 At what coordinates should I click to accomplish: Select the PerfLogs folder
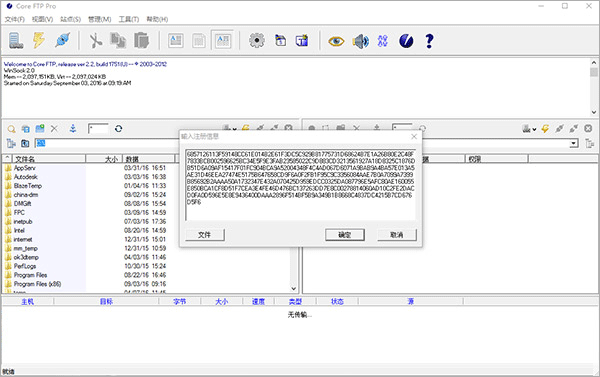click(x=25, y=266)
